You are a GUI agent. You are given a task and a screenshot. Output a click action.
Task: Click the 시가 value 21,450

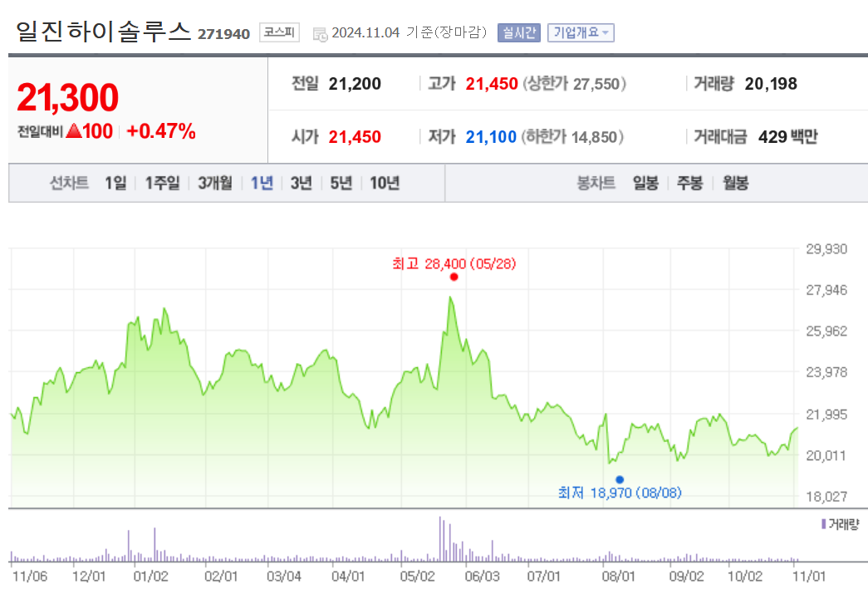[x=355, y=137]
